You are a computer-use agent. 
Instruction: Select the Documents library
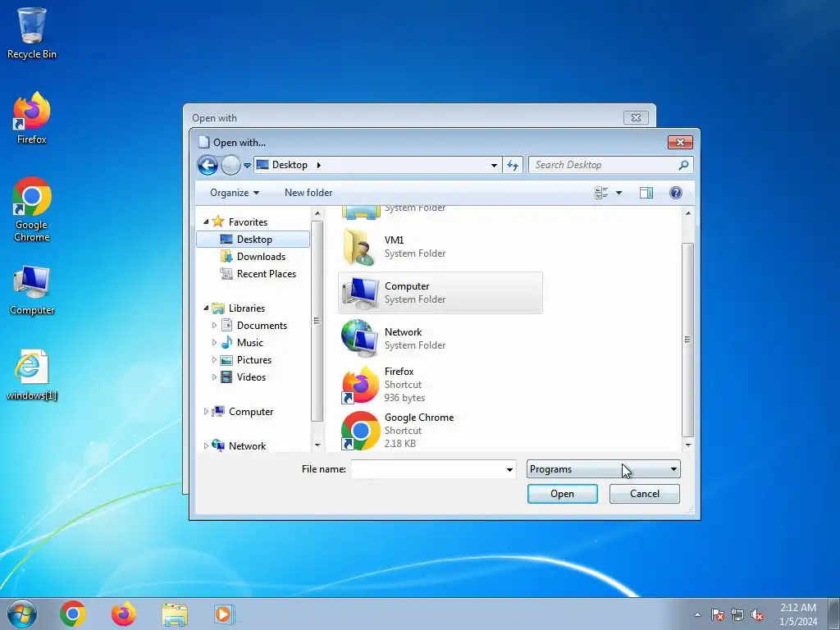pyautogui.click(x=262, y=326)
